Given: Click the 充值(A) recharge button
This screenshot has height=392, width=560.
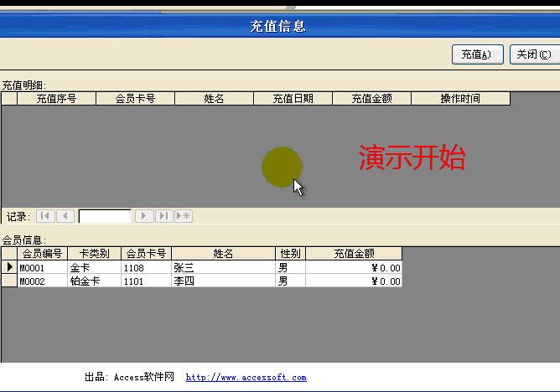Looking at the screenshot, I should point(478,54).
